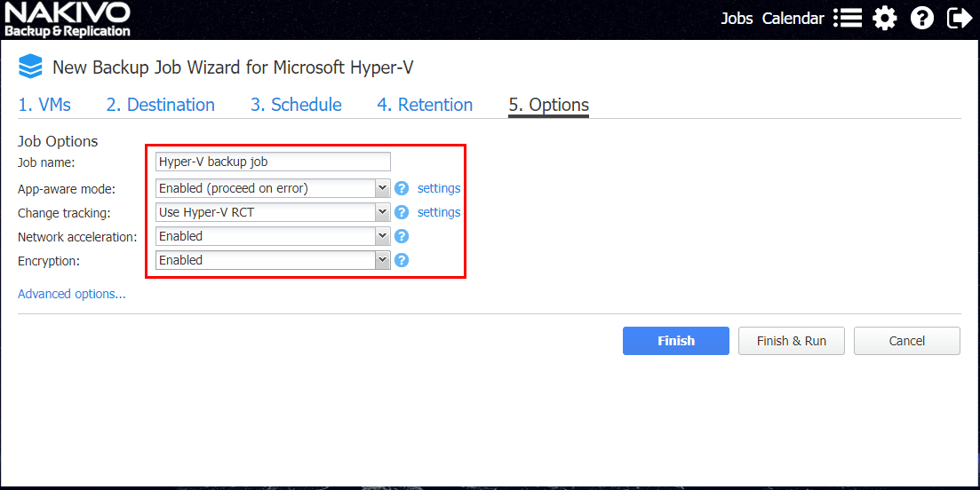Switch to the 3. Schedule step

296,105
